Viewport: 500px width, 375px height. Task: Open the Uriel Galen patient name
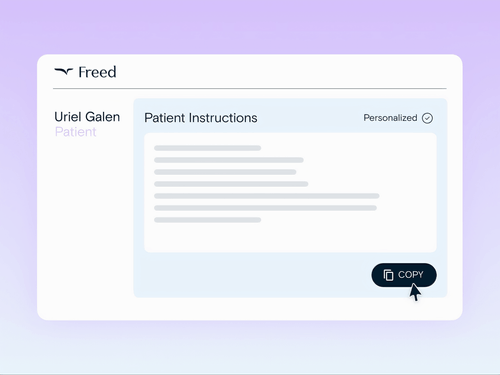tap(87, 117)
